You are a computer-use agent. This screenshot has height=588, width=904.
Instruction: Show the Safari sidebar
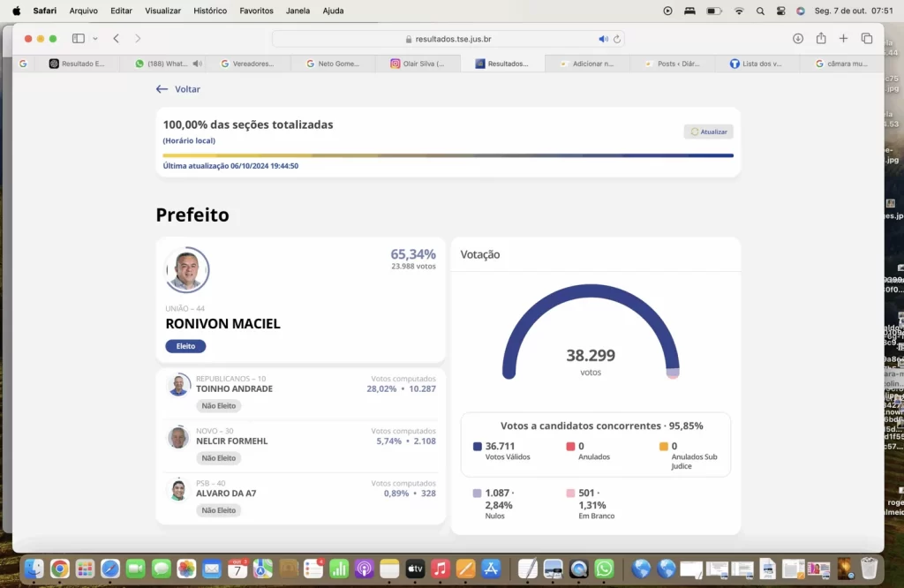[x=78, y=39]
